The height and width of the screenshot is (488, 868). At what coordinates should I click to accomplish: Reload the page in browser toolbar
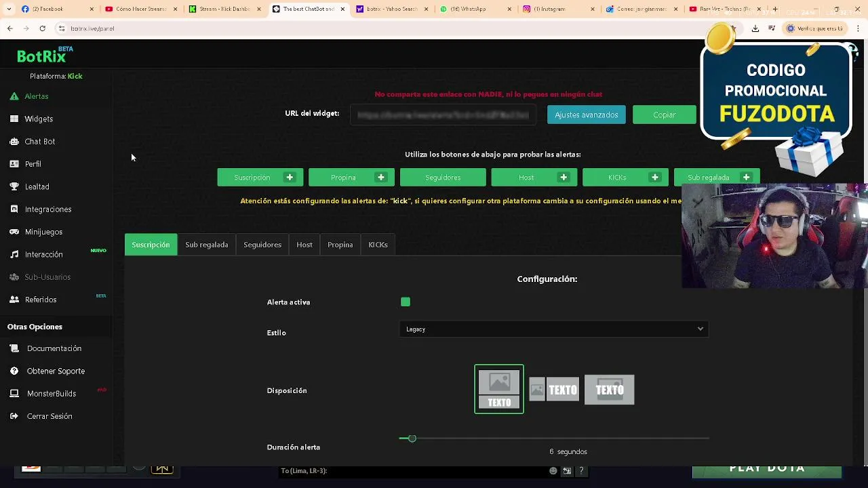click(x=42, y=28)
